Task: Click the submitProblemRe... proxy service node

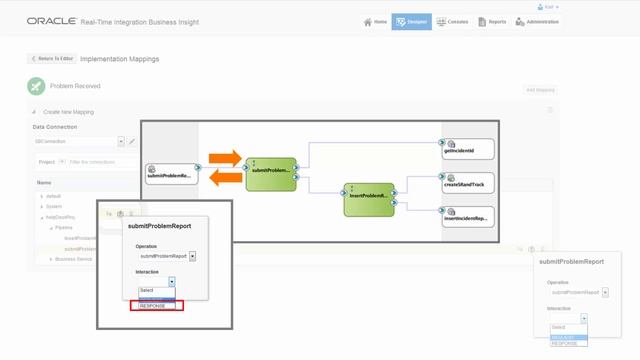Action: coord(172,174)
